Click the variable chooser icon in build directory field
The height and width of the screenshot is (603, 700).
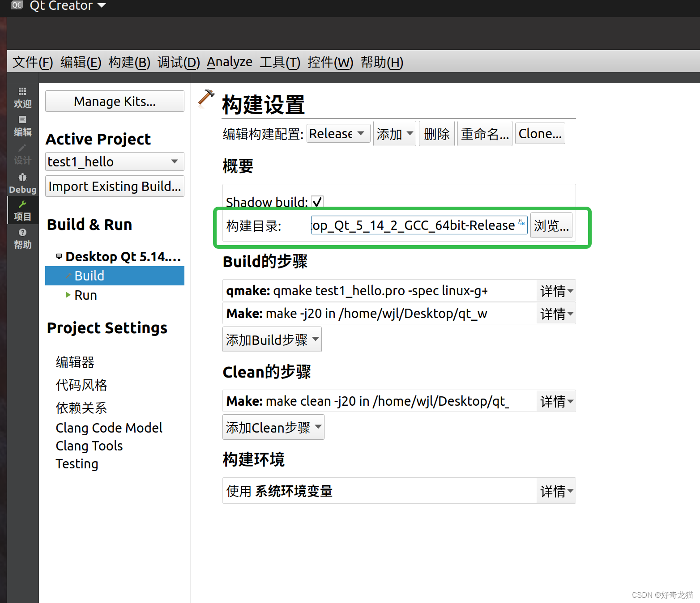(x=521, y=222)
